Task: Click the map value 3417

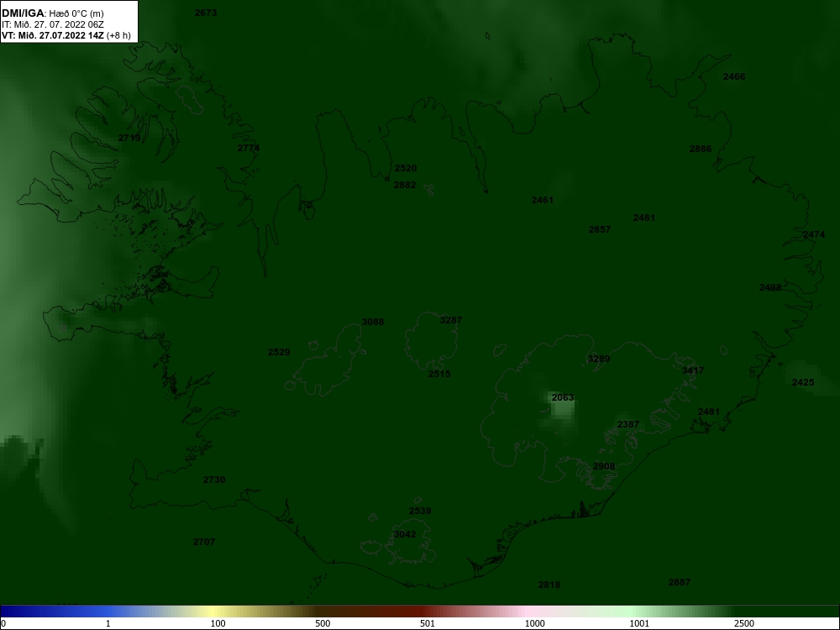Action: (693, 370)
